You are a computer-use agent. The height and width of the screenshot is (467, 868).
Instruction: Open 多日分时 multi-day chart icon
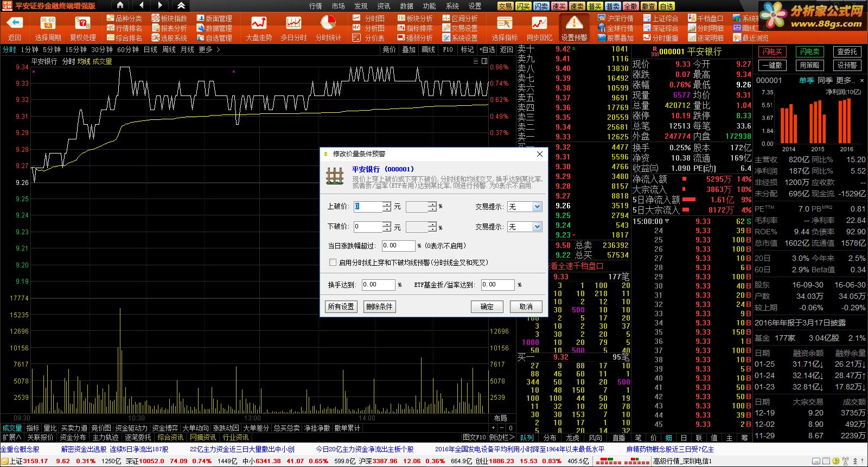point(293,23)
